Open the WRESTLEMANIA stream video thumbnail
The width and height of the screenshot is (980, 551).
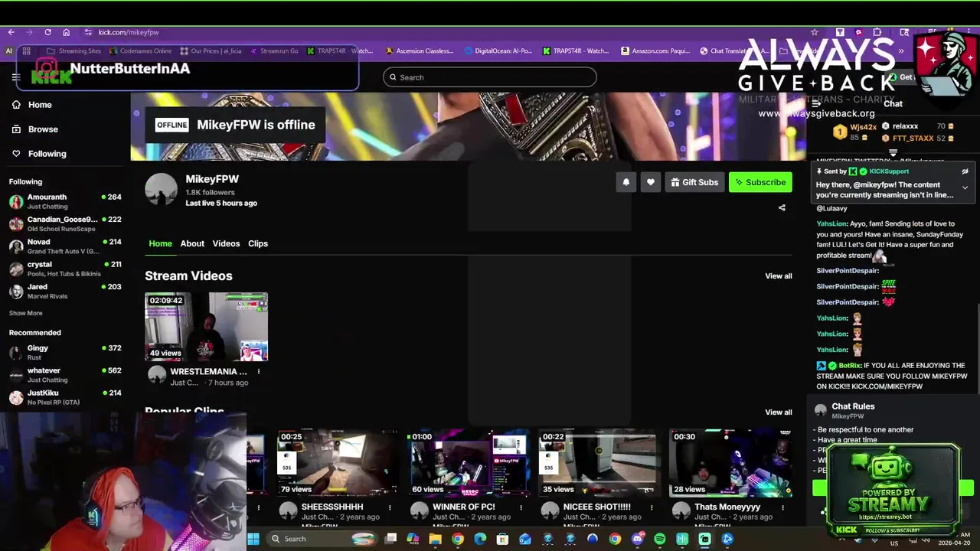207,327
